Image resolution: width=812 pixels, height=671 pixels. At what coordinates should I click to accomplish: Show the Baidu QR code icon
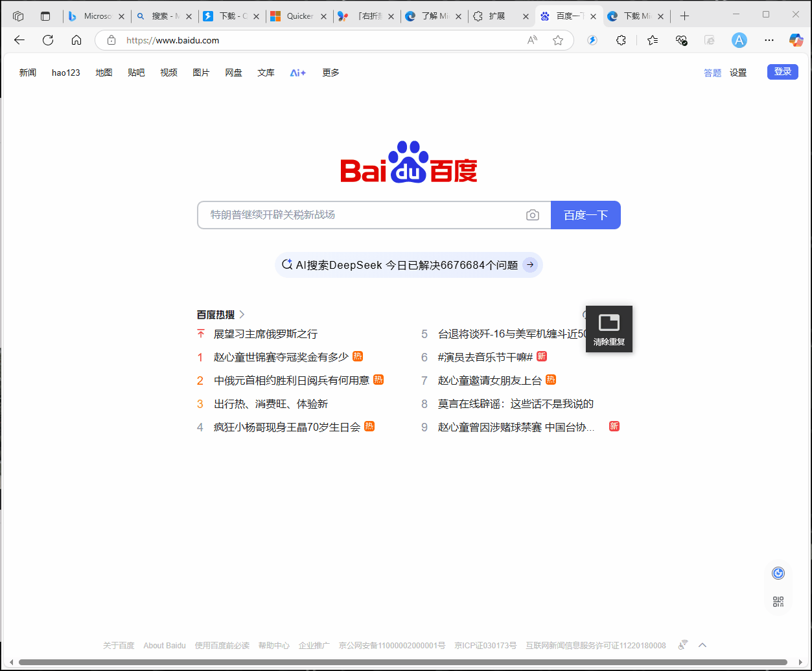pos(778,602)
